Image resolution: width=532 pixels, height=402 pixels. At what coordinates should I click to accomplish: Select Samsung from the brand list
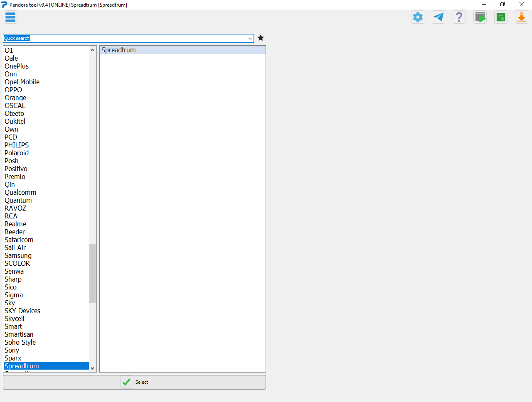click(18, 255)
